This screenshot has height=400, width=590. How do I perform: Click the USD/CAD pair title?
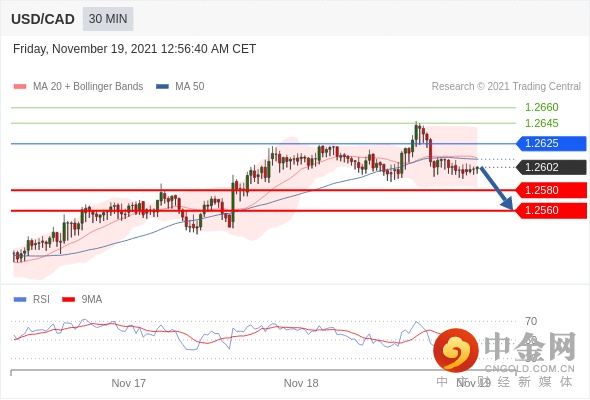click(x=43, y=19)
